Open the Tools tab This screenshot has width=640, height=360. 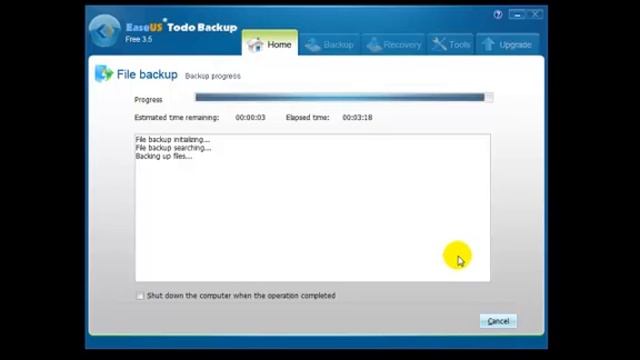click(x=451, y=44)
